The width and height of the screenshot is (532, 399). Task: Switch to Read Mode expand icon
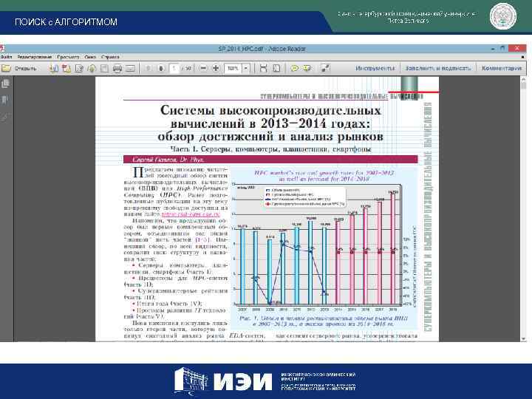tap(326, 68)
